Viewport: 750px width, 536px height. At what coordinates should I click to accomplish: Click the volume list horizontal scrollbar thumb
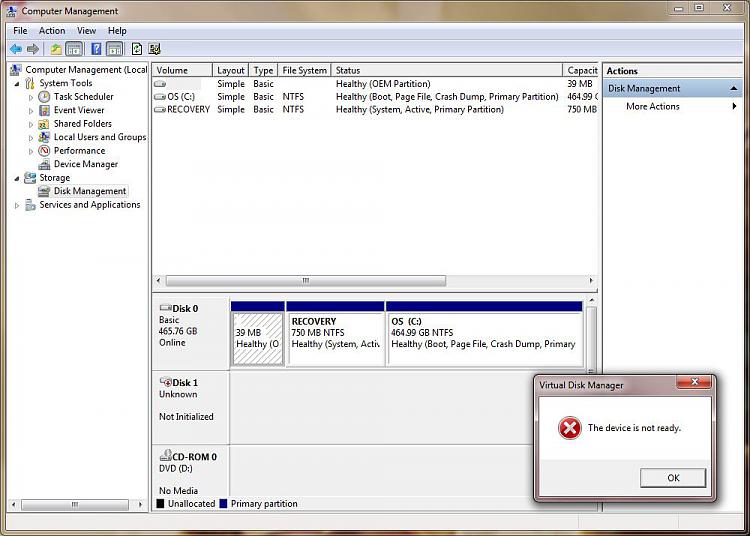point(306,281)
